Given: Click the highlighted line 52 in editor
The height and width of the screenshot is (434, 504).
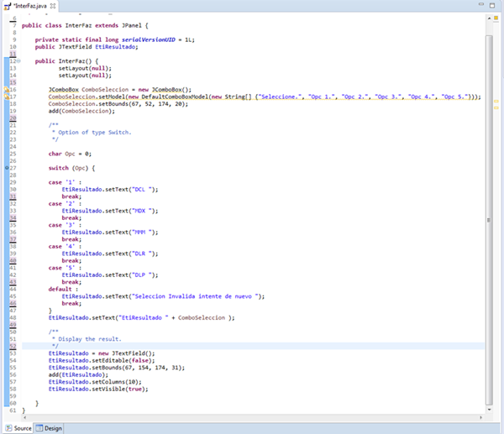Looking at the screenshot, I should pos(252,345).
